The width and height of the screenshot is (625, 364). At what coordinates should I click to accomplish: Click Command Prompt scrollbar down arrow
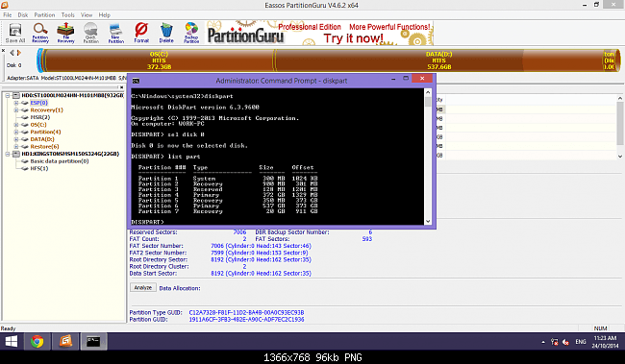428,222
